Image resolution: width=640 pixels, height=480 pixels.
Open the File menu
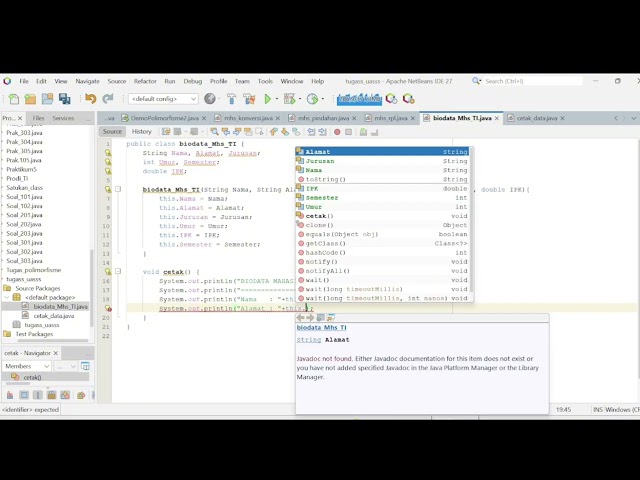pyautogui.click(x=24, y=81)
